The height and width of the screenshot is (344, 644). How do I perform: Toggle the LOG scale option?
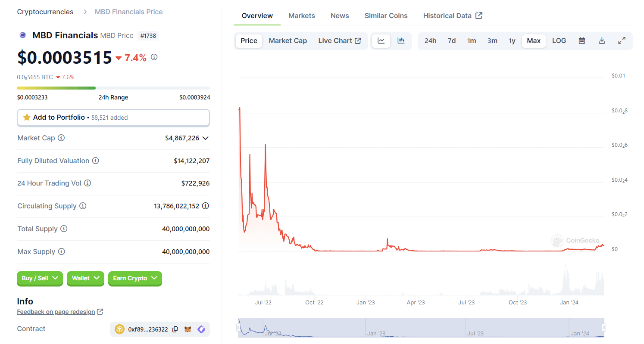559,41
